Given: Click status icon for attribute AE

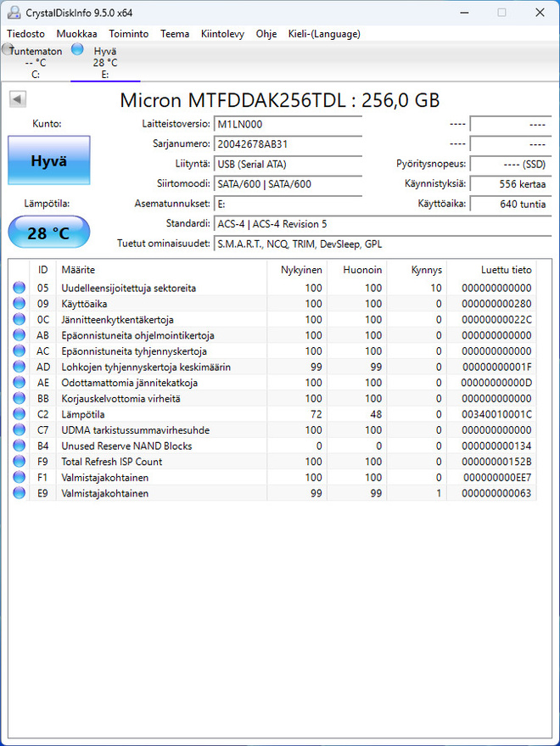Looking at the screenshot, I should (x=19, y=383).
